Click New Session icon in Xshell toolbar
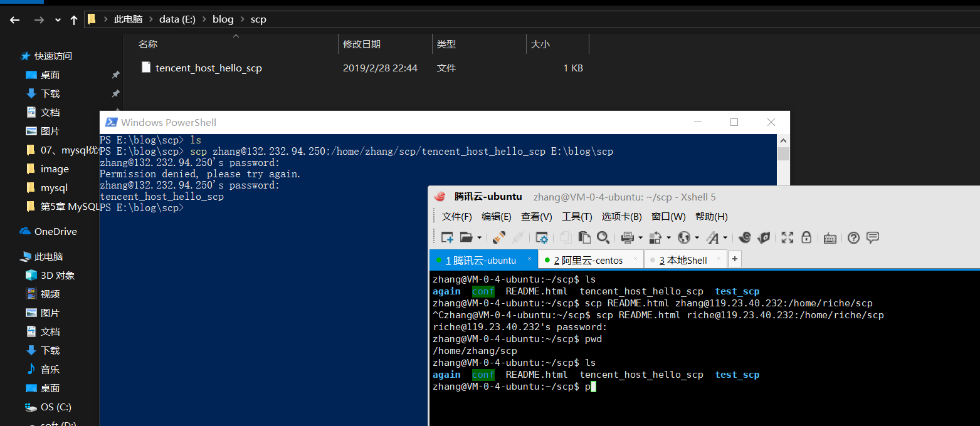The width and height of the screenshot is (980, 426). click(447, 237)
